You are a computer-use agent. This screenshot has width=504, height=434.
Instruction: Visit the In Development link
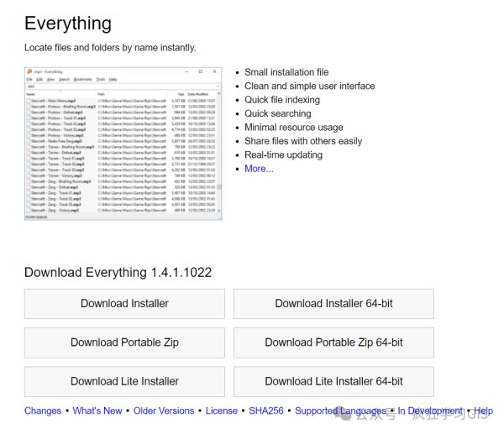pos(430,410)
